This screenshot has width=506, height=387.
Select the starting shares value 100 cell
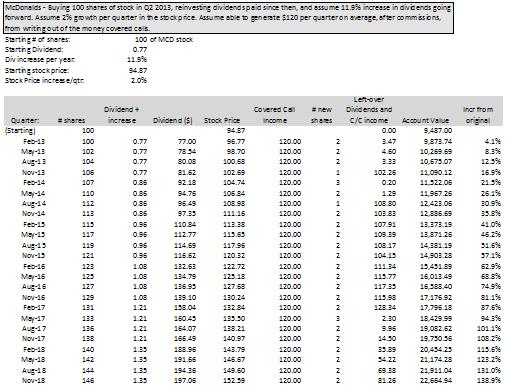141,39
